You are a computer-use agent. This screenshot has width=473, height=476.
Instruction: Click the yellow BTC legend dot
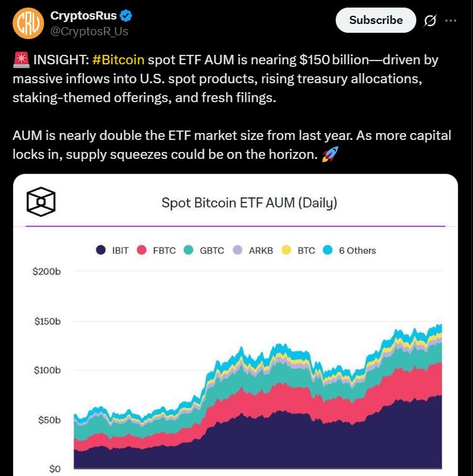click(x=287, y=250)
